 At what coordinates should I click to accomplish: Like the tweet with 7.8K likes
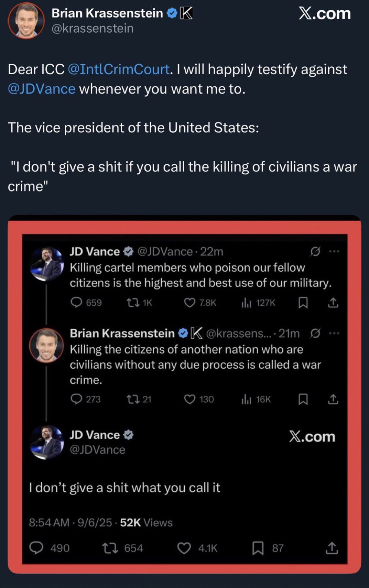pos(190,303)
